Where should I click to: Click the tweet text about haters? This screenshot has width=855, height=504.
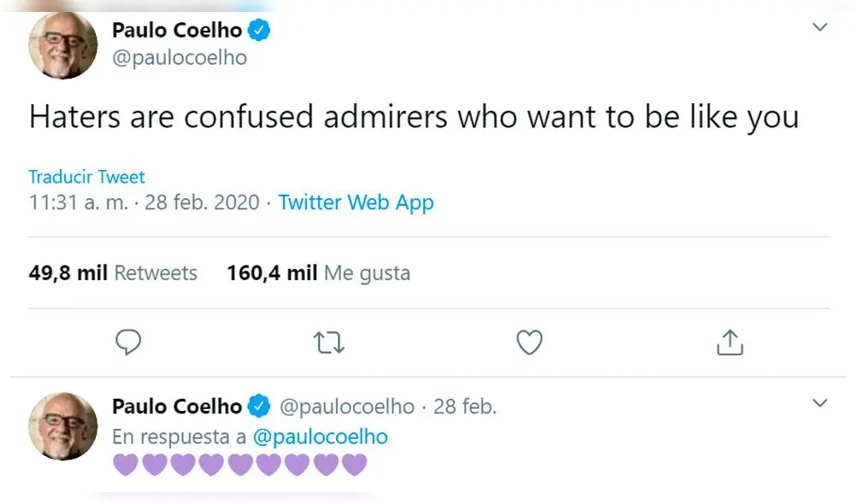click(x=412, y=117)
